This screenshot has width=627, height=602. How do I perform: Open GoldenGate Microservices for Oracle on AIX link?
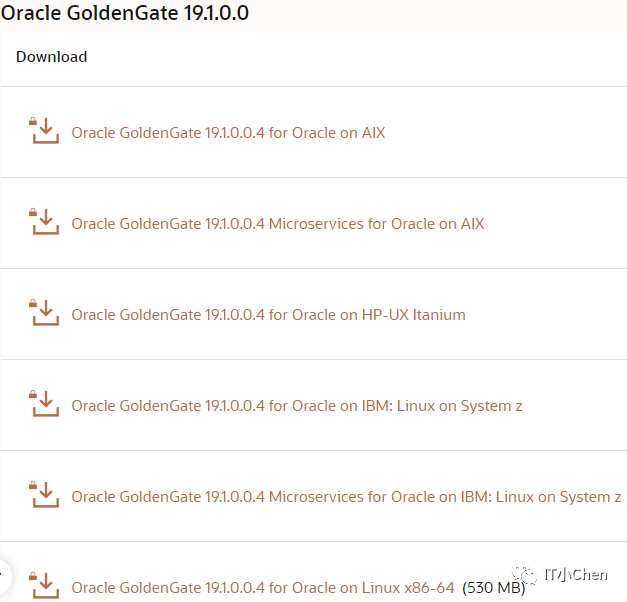pos(277,224)
